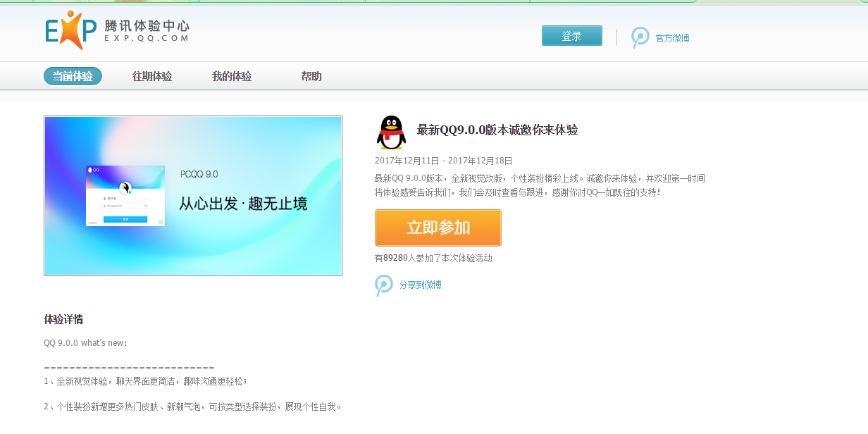Share via the 分享到微博 link
Image resolution: width=868 pixels, height=434 pixels.
(x=420, y=285)
